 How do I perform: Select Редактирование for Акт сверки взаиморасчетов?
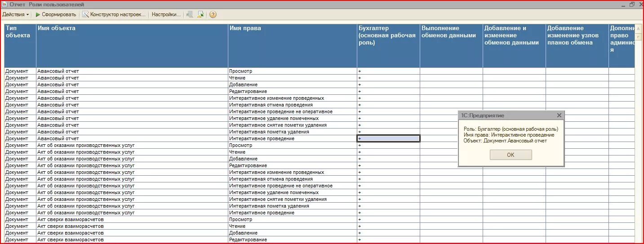(x=293, y=240)
